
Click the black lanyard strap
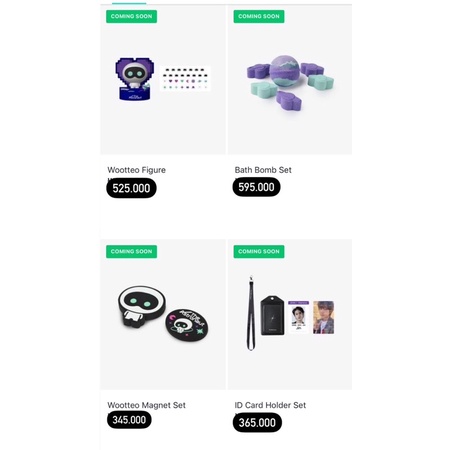coord(251,313)
